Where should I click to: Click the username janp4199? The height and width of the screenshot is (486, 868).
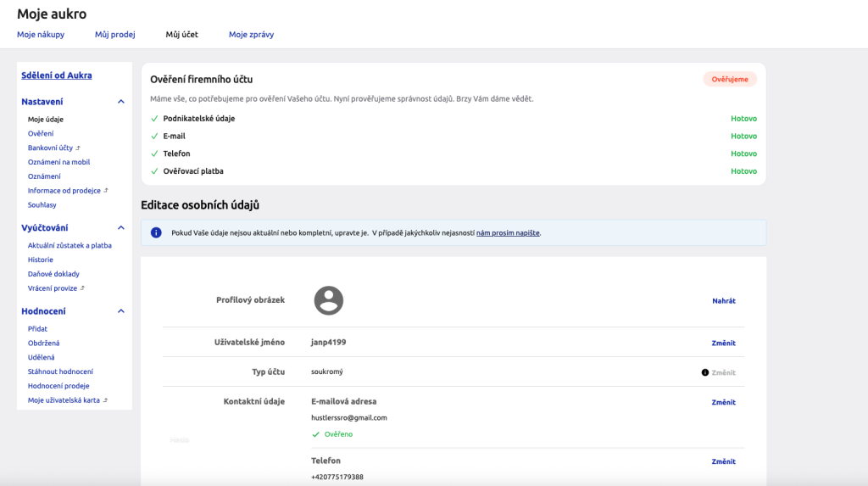point(328,343)
